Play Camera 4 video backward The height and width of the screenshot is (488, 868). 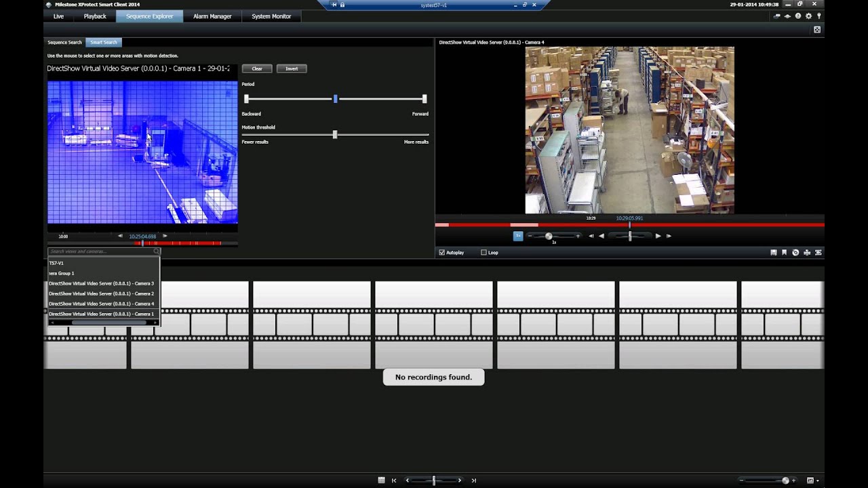[601, 236]
